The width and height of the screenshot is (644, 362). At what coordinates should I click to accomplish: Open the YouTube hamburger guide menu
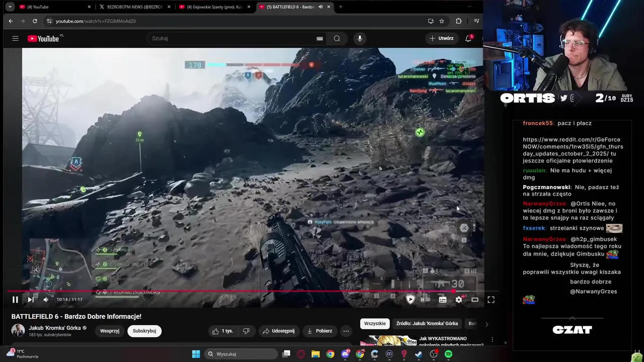click(x=16, y=38)
